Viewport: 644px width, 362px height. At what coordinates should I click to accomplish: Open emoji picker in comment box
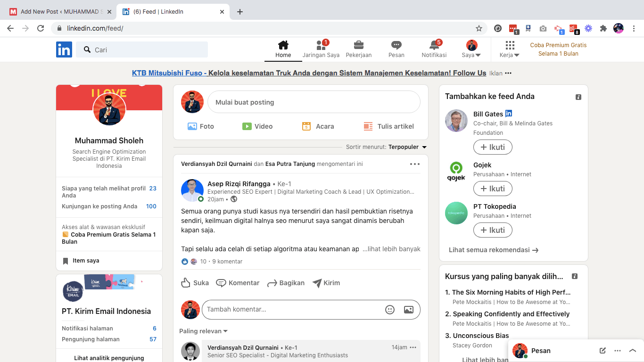point(390,310)
